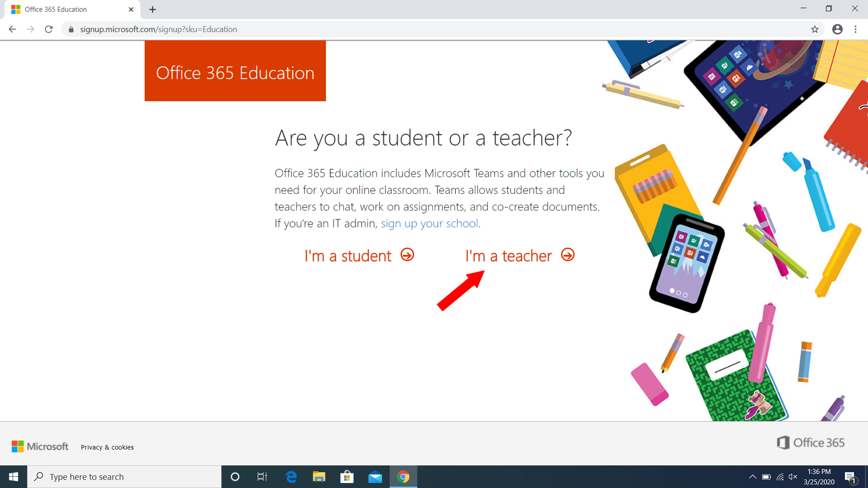Click "sign up your school" link
The image size is (868, 488).
429,223
